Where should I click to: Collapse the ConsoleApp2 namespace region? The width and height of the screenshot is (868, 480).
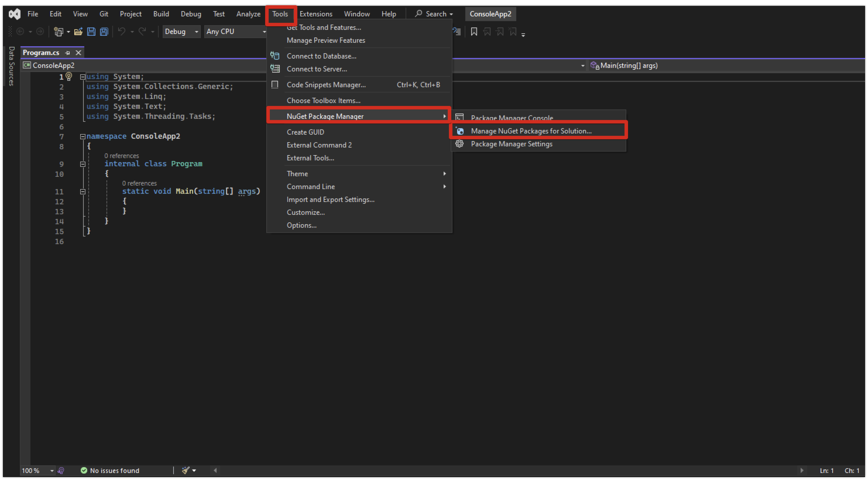point(82,136)
